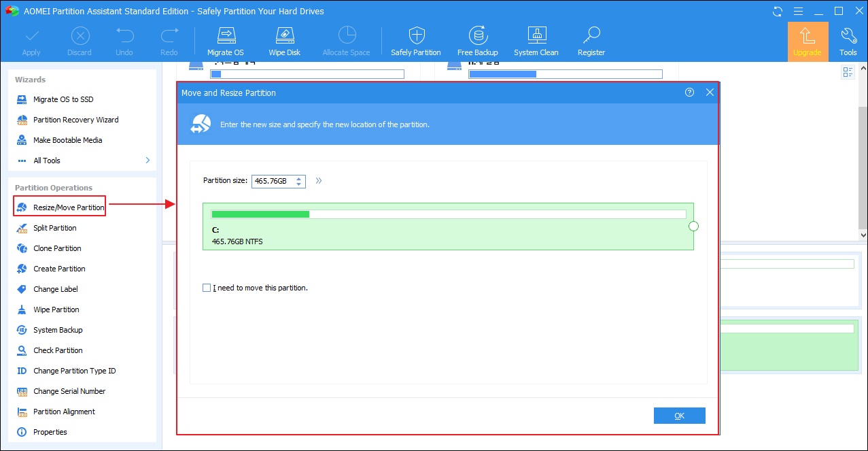Click Allocate Space in toolbar
868x451 pixels.
click(347, 41)
